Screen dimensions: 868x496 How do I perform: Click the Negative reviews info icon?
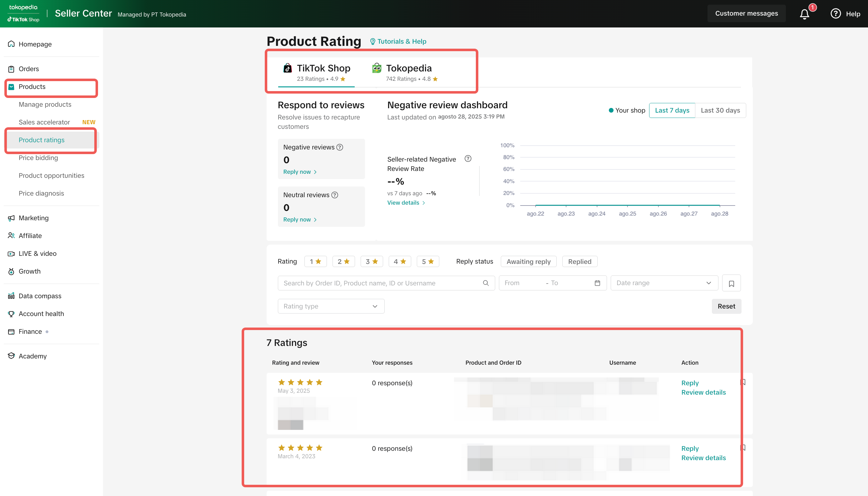click(340, 147)
